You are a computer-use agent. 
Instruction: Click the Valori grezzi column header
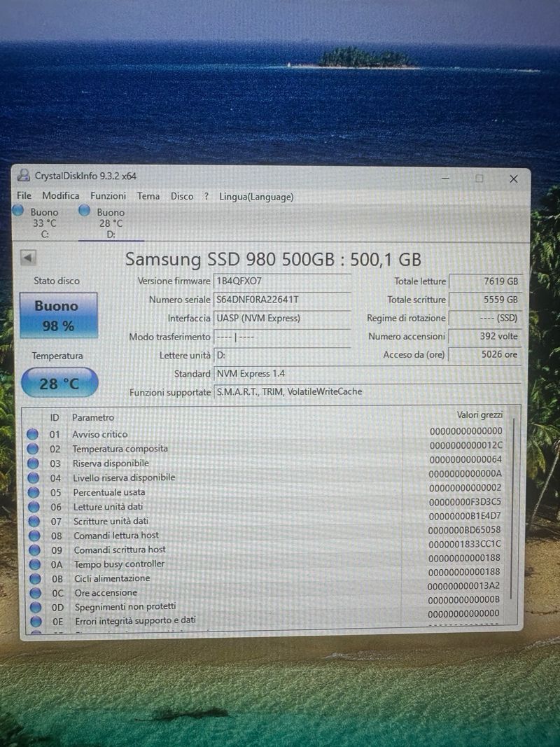(479, 415)
